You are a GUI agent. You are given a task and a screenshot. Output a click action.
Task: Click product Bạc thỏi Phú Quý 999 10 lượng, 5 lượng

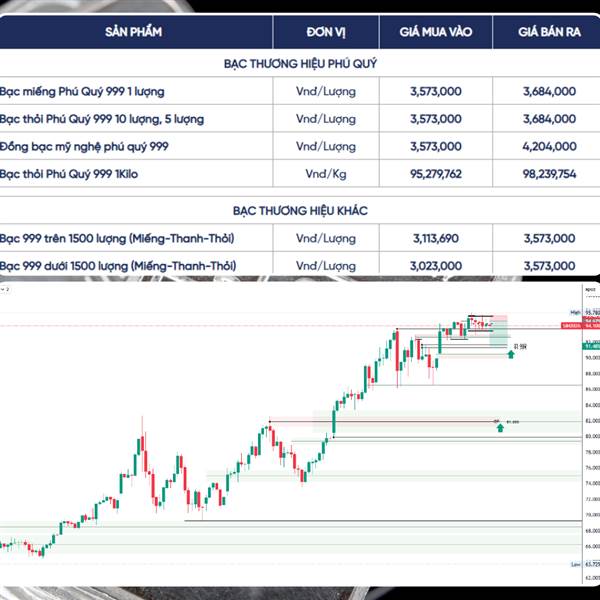point(102,119)
